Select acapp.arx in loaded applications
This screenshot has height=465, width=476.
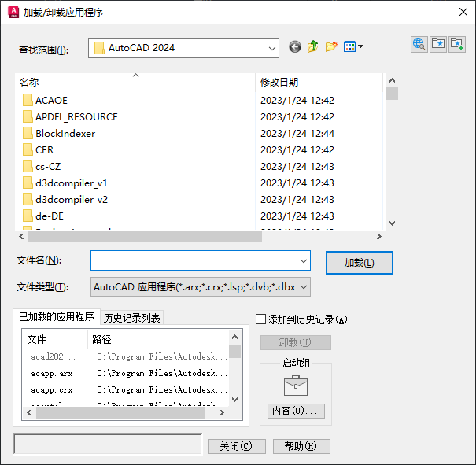tap(52, 373)
